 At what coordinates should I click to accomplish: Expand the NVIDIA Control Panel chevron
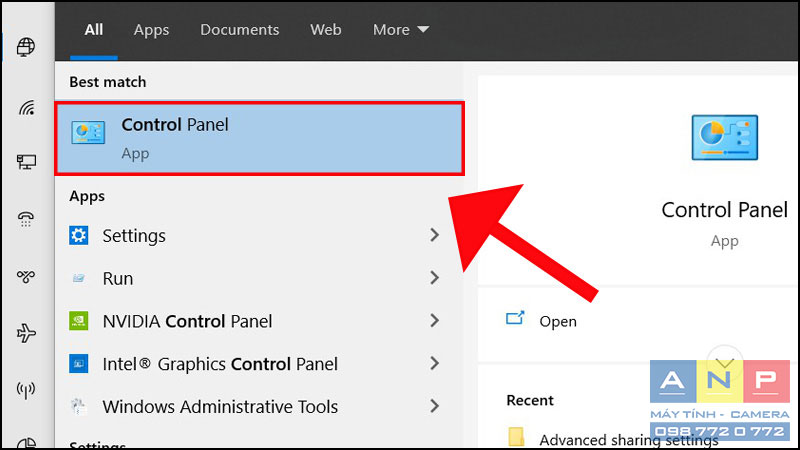[434, 320]
